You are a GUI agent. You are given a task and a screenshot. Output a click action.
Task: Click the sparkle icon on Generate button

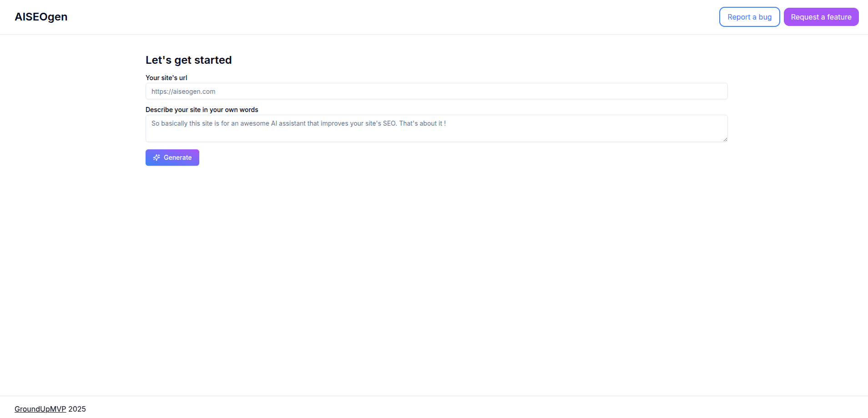click(x=156, y=158)
